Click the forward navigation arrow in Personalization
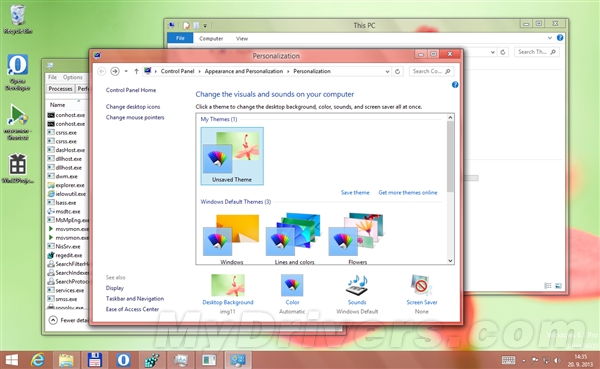 114,71
